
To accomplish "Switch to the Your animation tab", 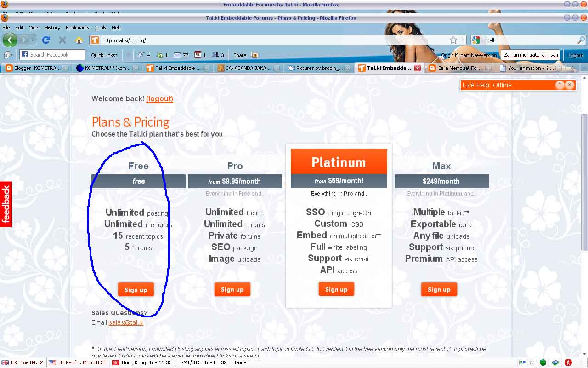I will 530,68.
